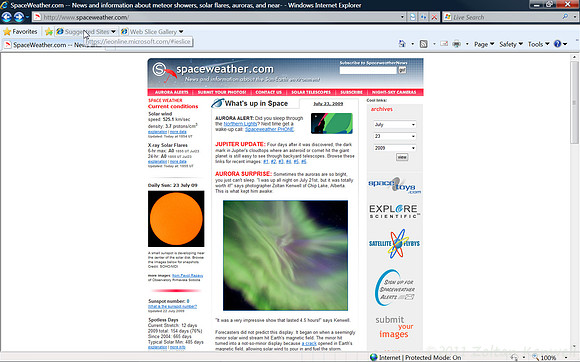Click the address bar with spaceweather.com URL
Viewport: 580px width, 362px height.
218,17
